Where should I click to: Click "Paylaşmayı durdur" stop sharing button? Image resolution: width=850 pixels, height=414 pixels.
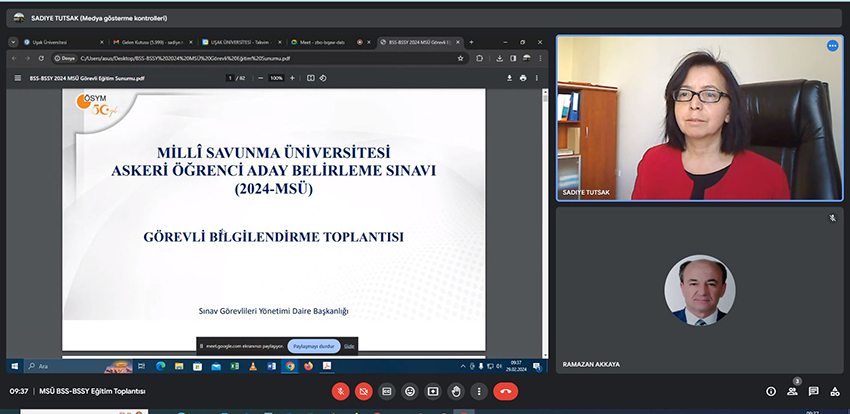[312, 346]
